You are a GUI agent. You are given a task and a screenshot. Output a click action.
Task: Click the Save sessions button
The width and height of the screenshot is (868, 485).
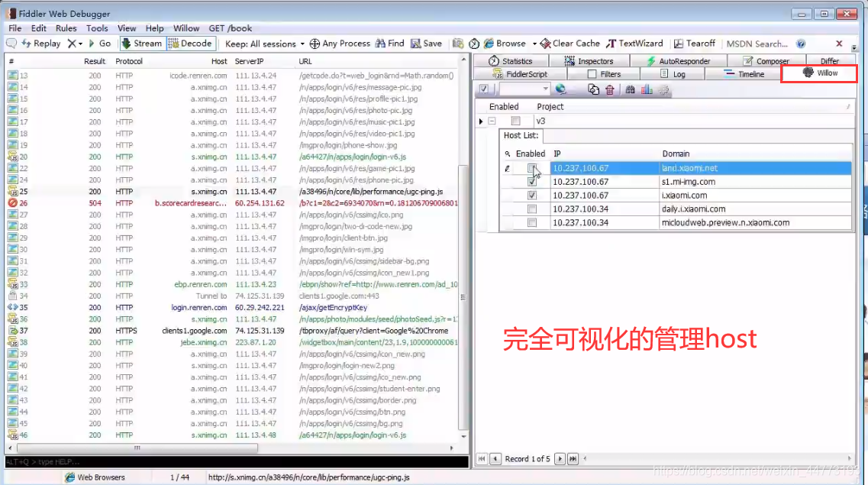pyautogui.click(x=426, y=44)
